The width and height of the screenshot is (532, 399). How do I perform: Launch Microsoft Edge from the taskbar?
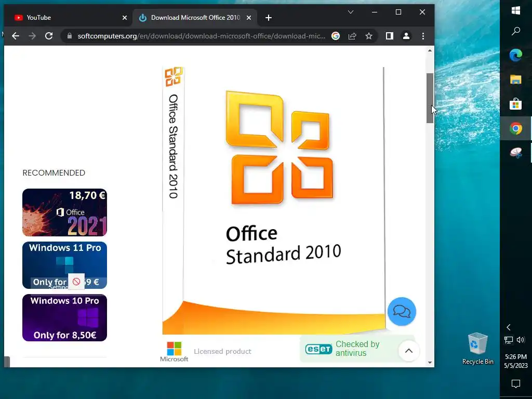[516, 55]
